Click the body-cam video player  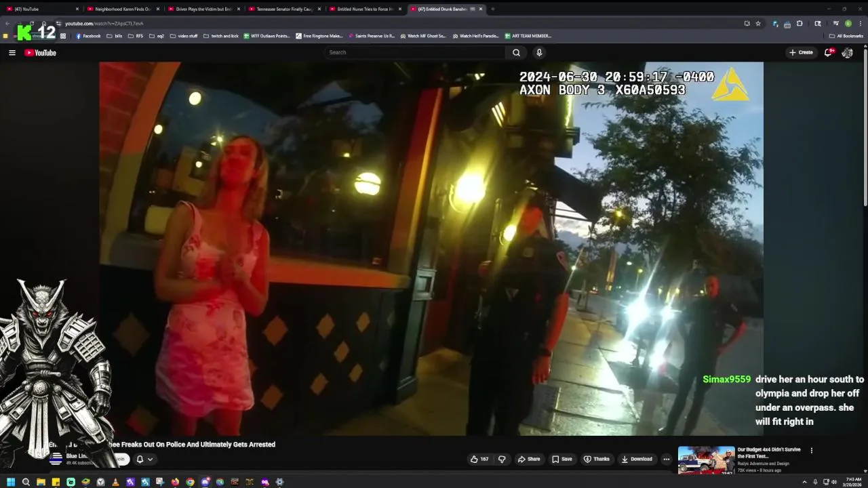click(431, 248)
